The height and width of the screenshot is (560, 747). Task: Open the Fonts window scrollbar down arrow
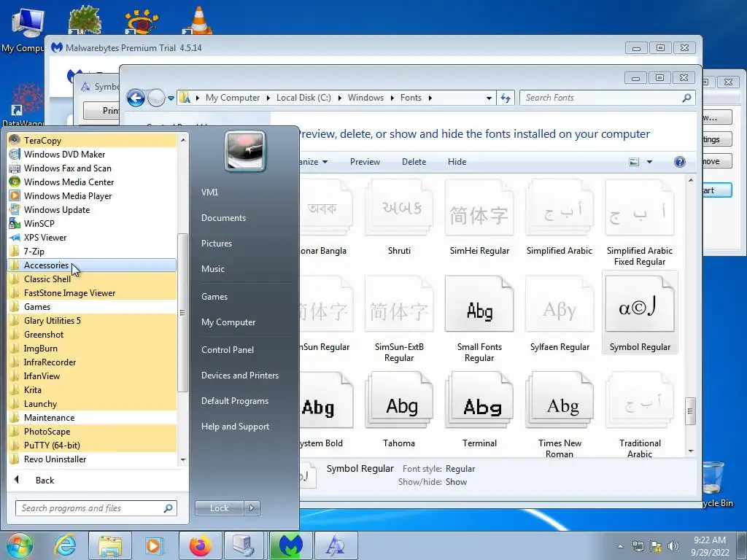(691, 451)
